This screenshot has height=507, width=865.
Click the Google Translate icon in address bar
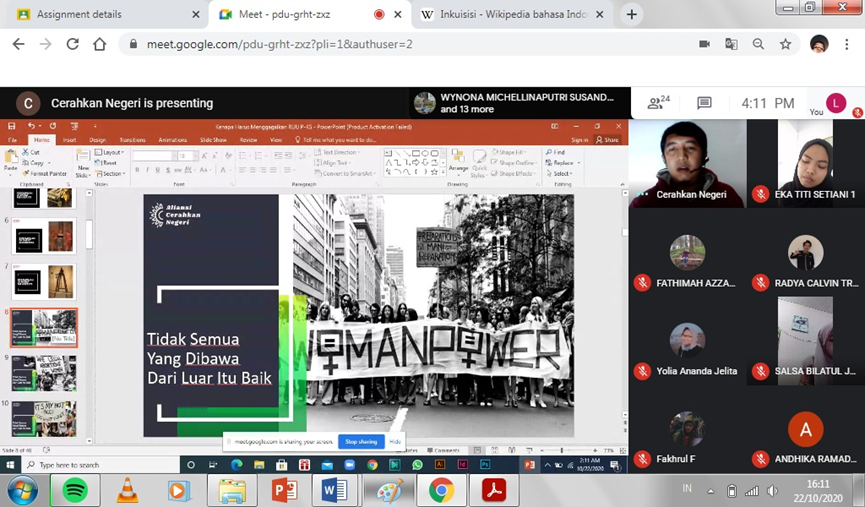pos(731,44)
